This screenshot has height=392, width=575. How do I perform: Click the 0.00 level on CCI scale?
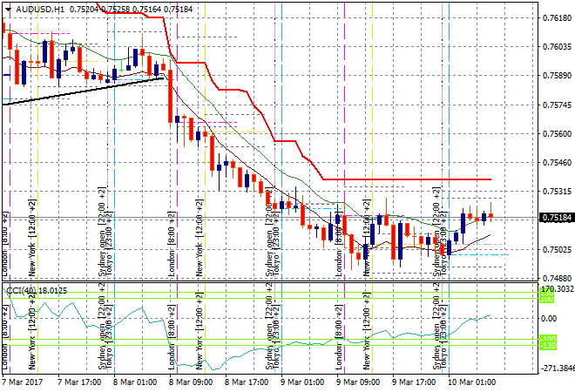[549, 319]
